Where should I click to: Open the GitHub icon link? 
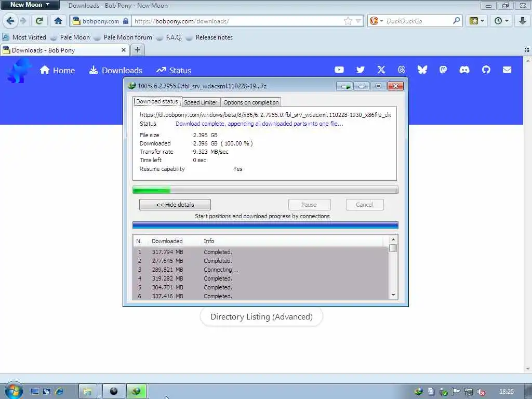486,70
